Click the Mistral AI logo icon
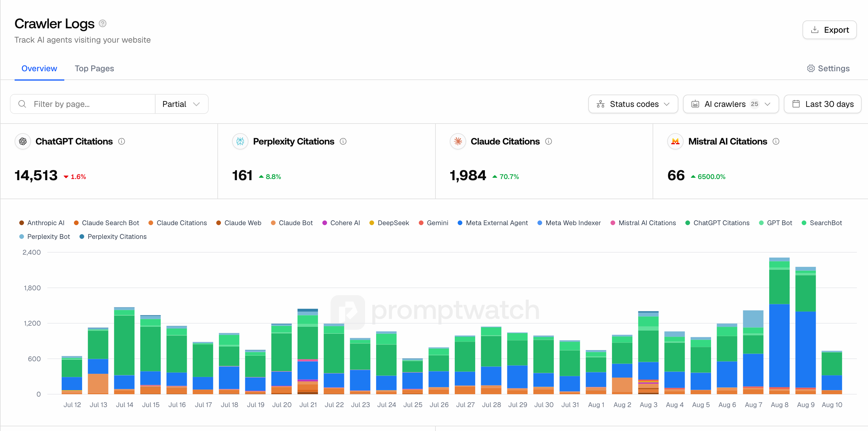 pyautogui.click(x=675, y=141)
